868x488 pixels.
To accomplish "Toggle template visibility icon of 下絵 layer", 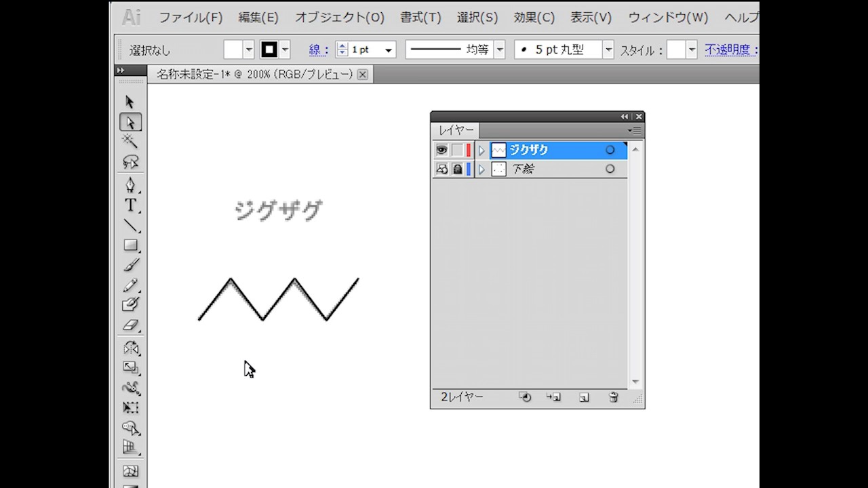I will coord(441,169).
